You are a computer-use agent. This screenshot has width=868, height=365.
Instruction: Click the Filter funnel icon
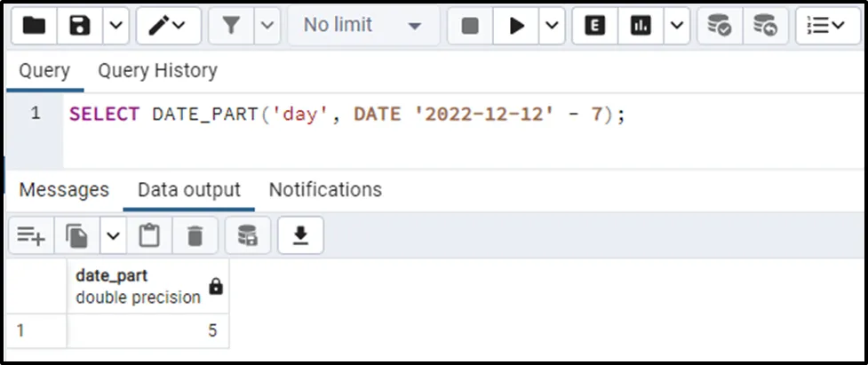[231, 27]
